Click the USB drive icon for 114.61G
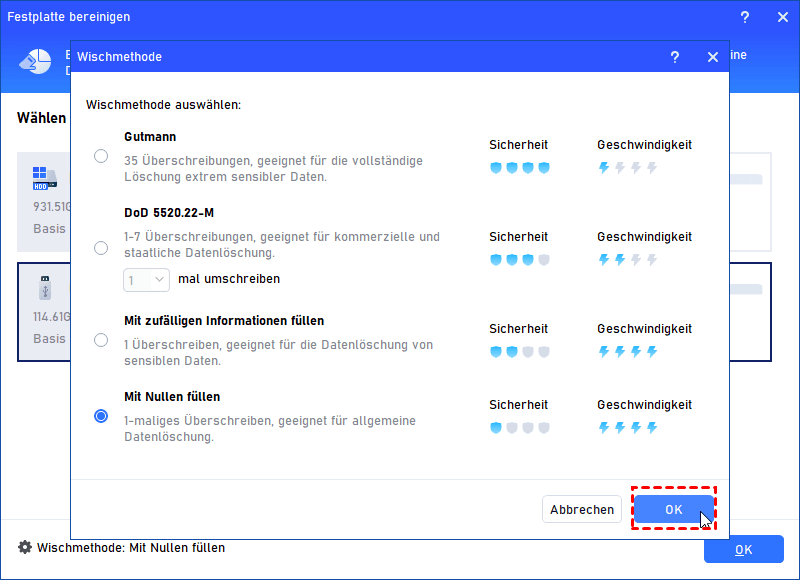This screenshot has width=800, height=580. pos(45,290)
